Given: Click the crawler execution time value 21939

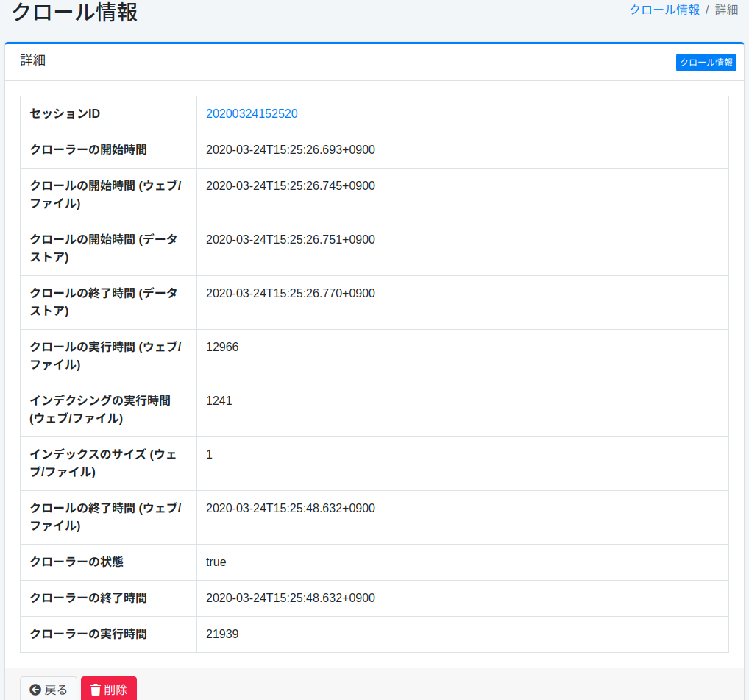Looking at the screenshot, I should (222, 634).
